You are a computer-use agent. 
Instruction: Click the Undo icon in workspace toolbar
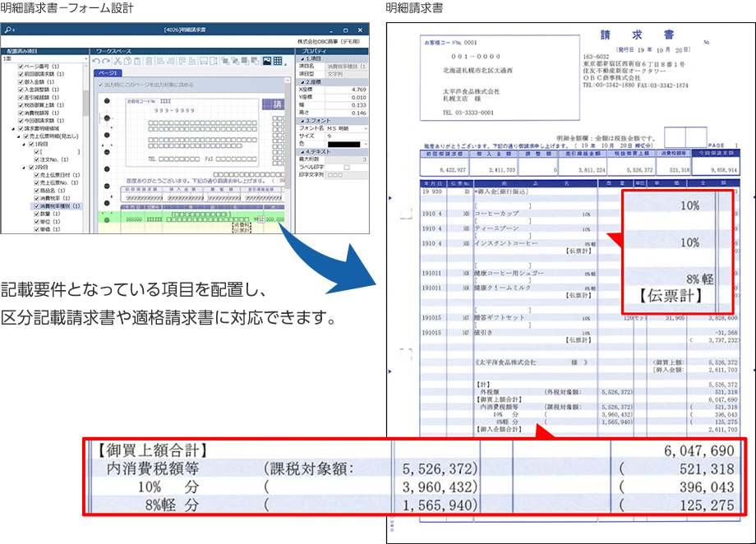pyautogui.click(x=96, y=62)
